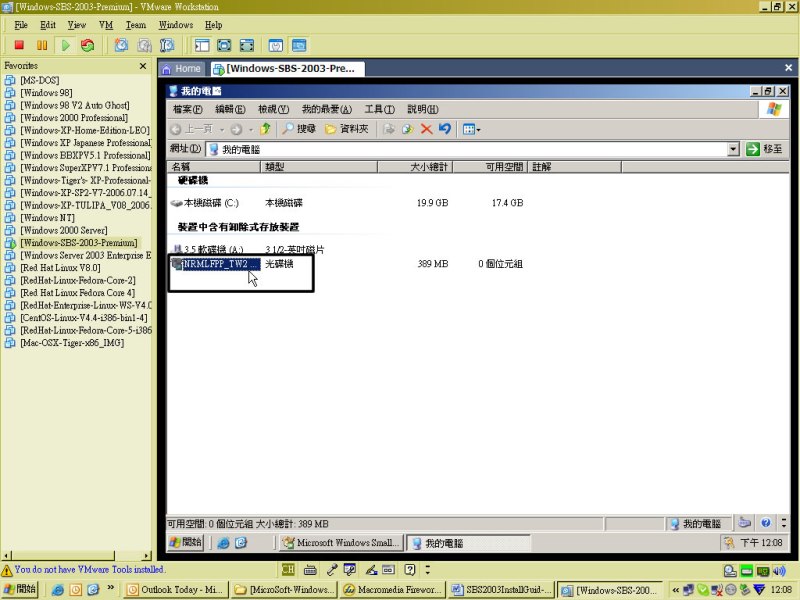Screen dimensions: 800x600
Task: Open the VMware File menu
Action: tap(21, 25)
